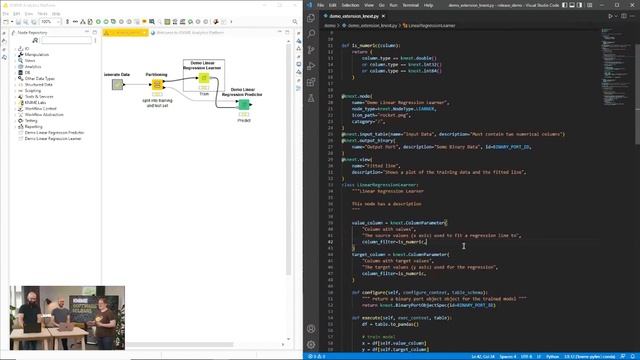Expand the IO category in Node Repository
Viewport: 640px width, 360px height.
coord(16,49)
